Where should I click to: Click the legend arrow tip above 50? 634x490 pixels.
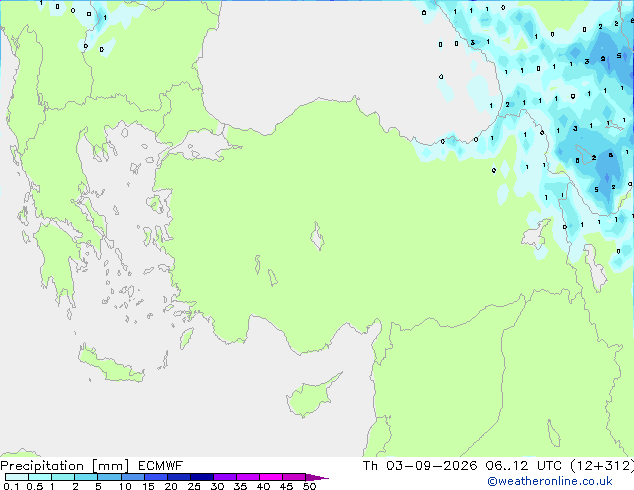(317, 477)
